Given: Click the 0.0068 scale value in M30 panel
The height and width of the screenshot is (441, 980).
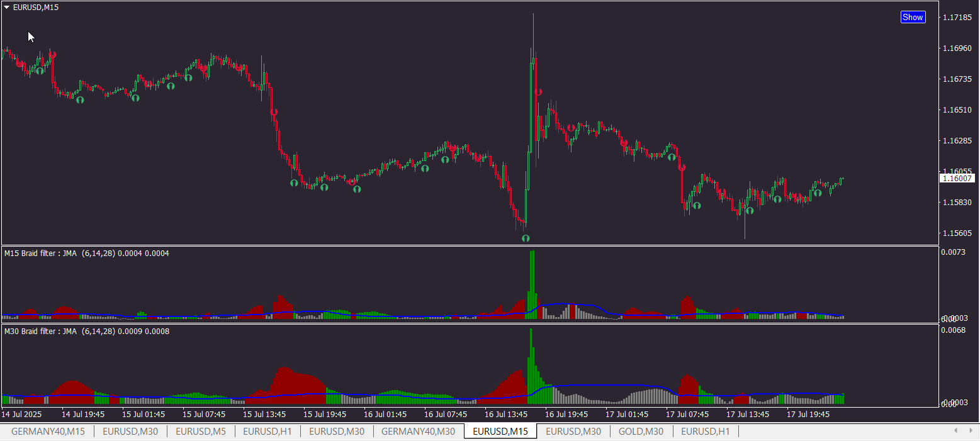Looking at the screenshot, I should (953, 330).
